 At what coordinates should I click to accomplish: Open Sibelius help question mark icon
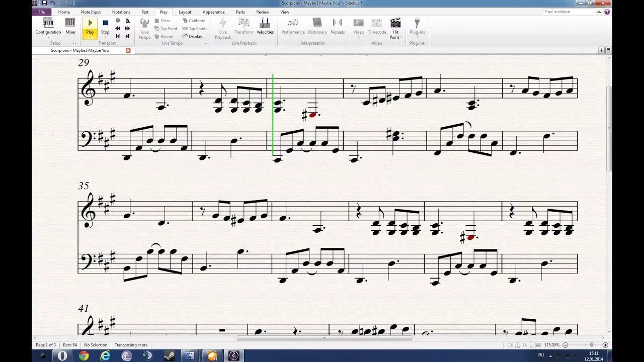click(x=607, y=12)
